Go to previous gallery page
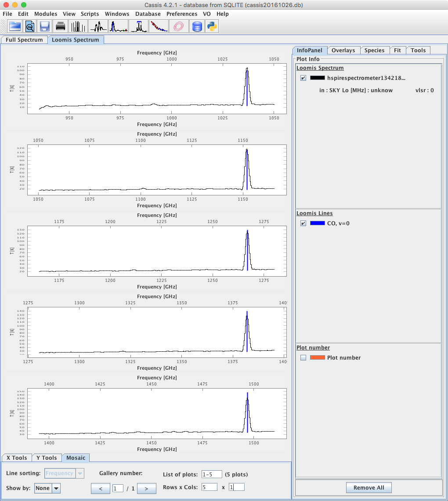The width and height of the screenshot is (448, 501). pos(101,489)
